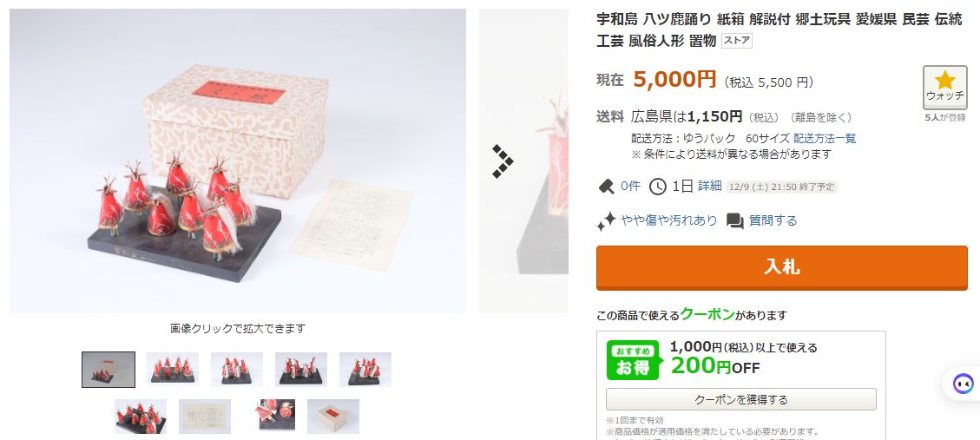The height and width of the screenshot is (440, 980).
Task: Click the speech bubble question icon
Action: coord(735,220)
